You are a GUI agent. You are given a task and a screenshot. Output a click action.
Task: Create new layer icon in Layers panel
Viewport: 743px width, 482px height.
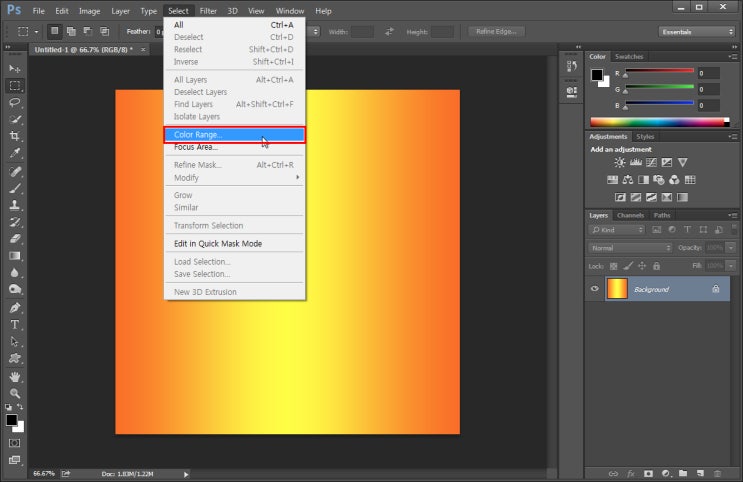700,473
